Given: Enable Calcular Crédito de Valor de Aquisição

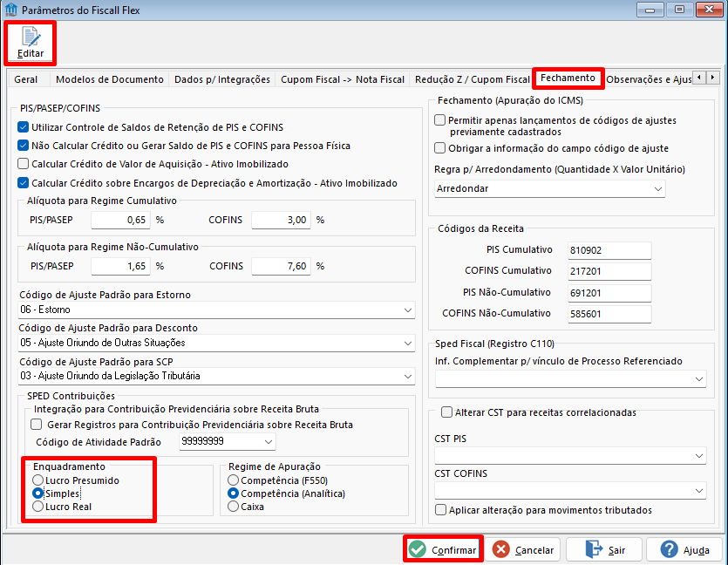Looking at the screenshot, I should click(x=23, y=164).
